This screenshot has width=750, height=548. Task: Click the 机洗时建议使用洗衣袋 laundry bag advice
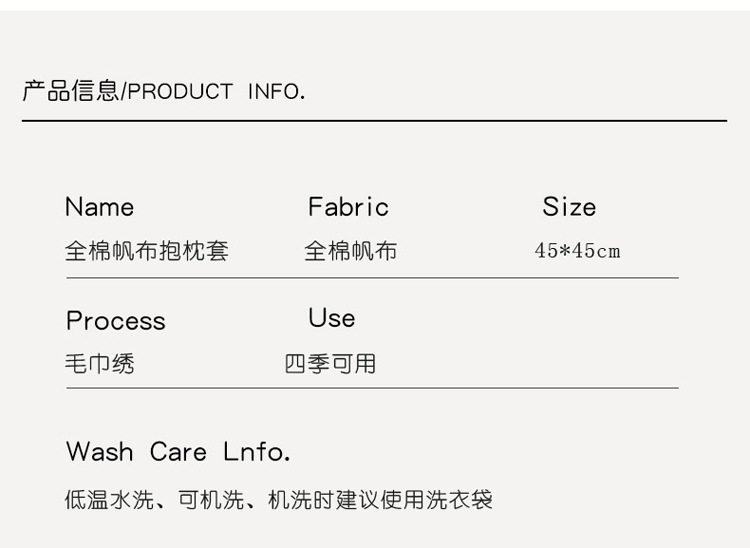[381, 499]
